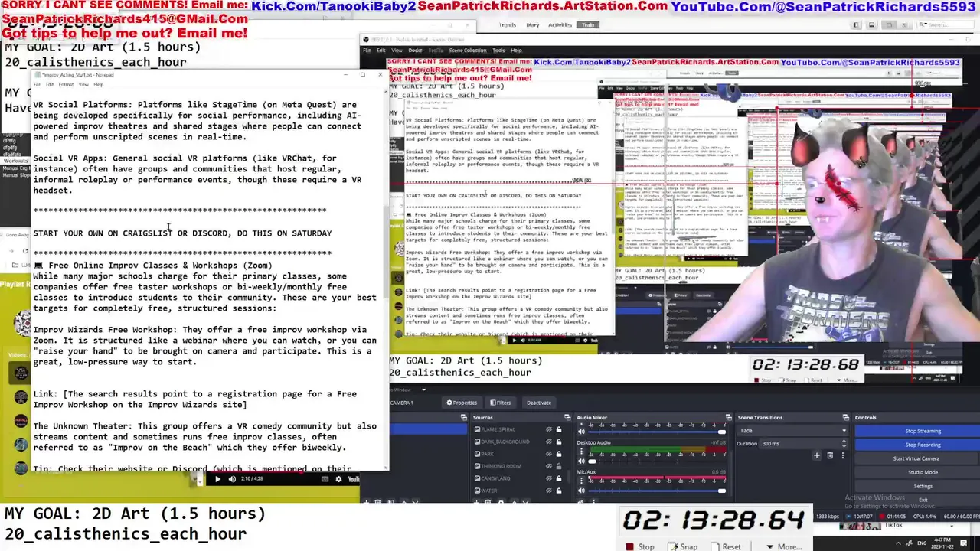Open the Edit menu in Notepad
980x551 pixels.
coord(50,84)
